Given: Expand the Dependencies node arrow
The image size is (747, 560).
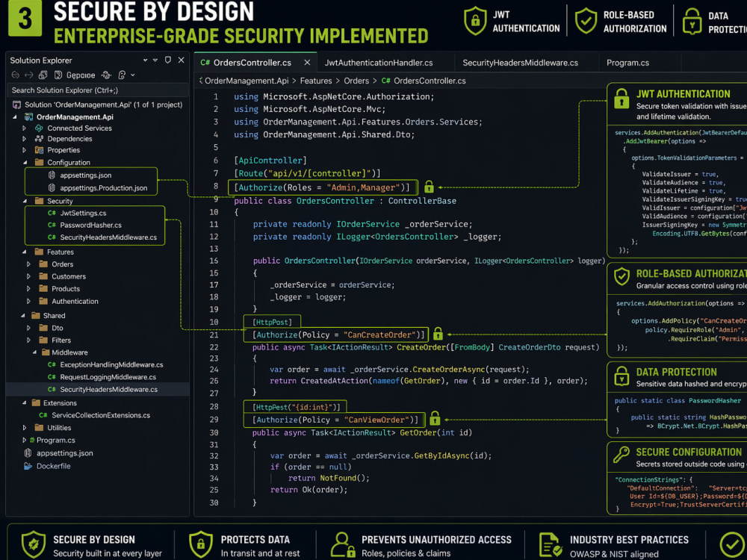Looking at the screenshot, I should [x=24, y=139].
